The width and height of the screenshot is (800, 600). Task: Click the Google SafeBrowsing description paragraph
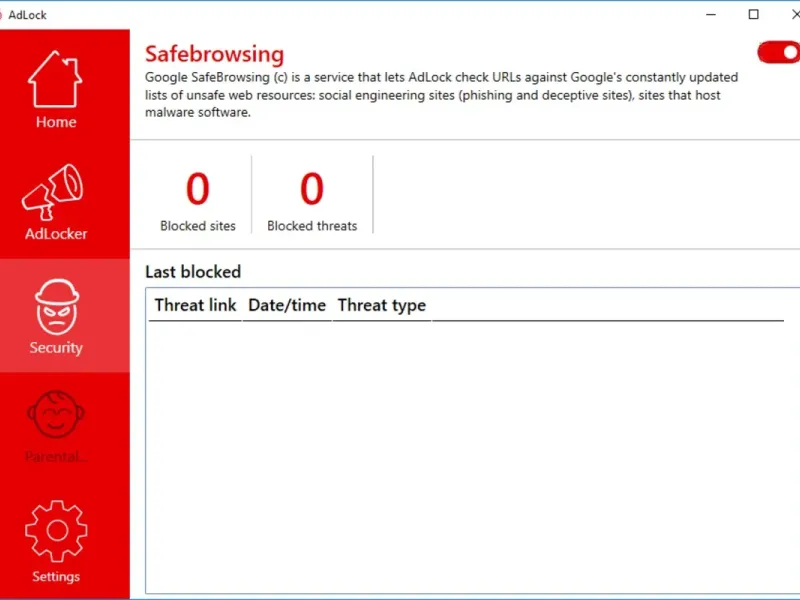(441, 95)
